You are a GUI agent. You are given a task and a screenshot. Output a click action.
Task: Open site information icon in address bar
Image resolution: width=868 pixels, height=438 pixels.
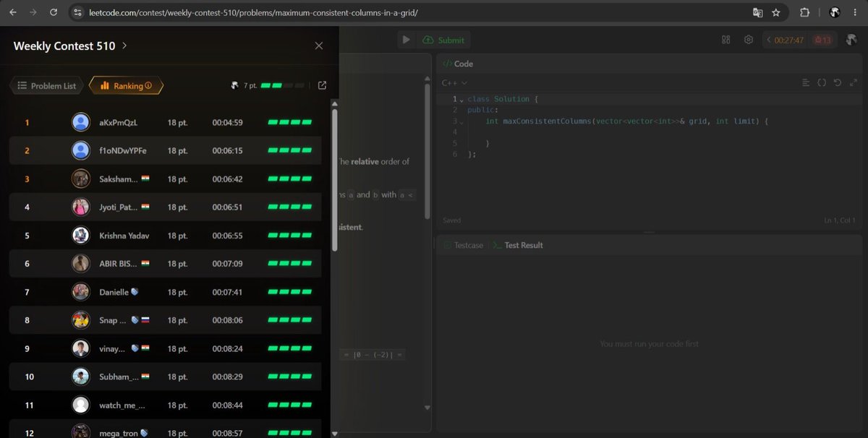tap(79, 12)
